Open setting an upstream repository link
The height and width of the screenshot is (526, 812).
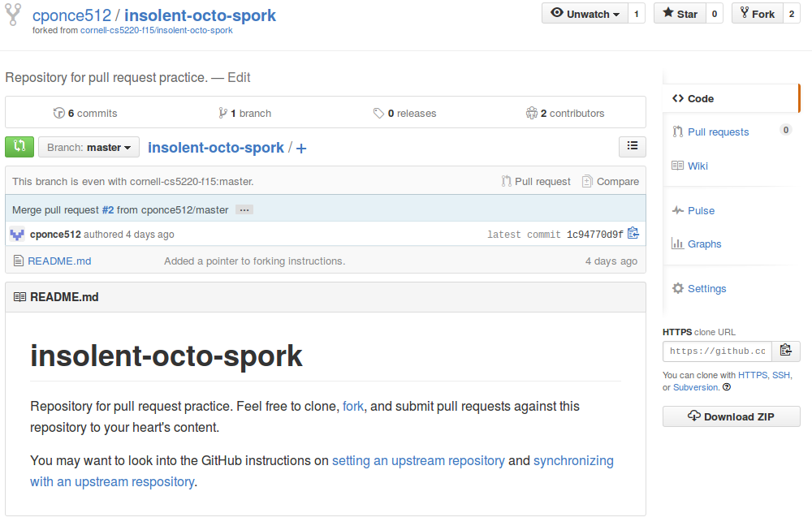tap(418, 461)
